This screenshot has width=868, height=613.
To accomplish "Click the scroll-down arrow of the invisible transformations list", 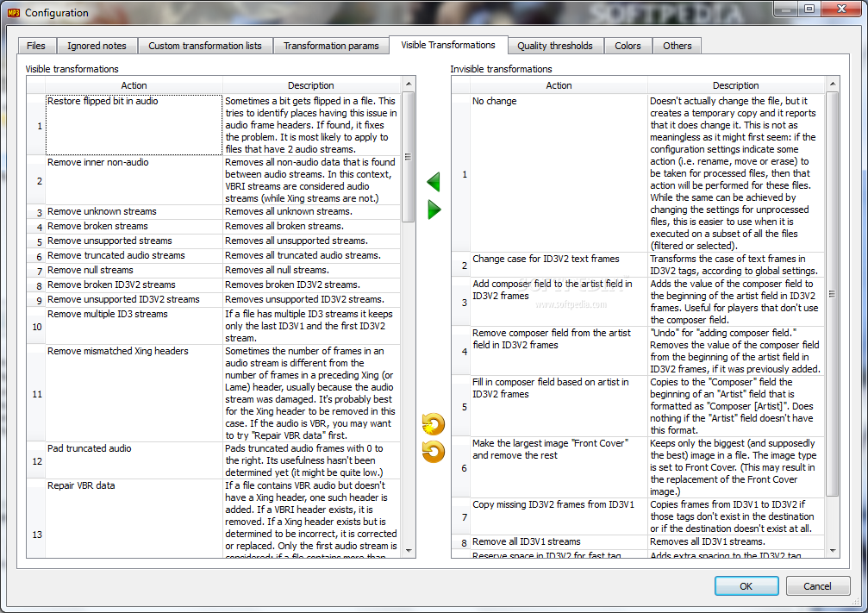I will [833, 550].
